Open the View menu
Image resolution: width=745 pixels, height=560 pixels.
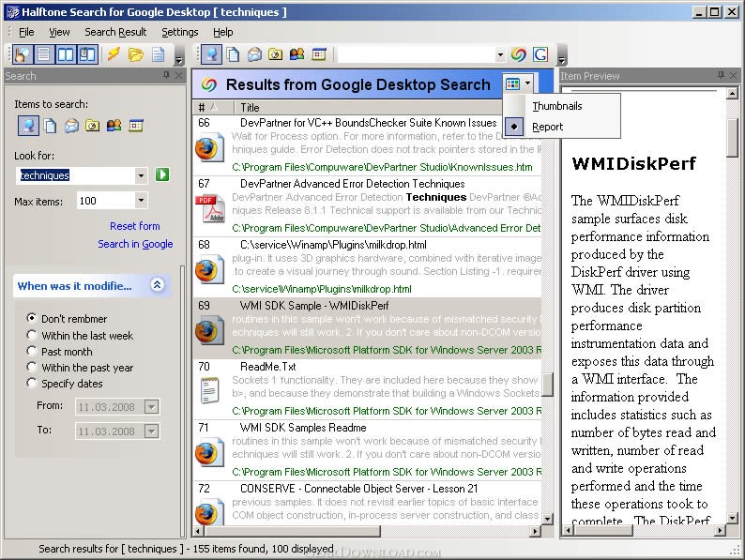(x=59, y=32)
